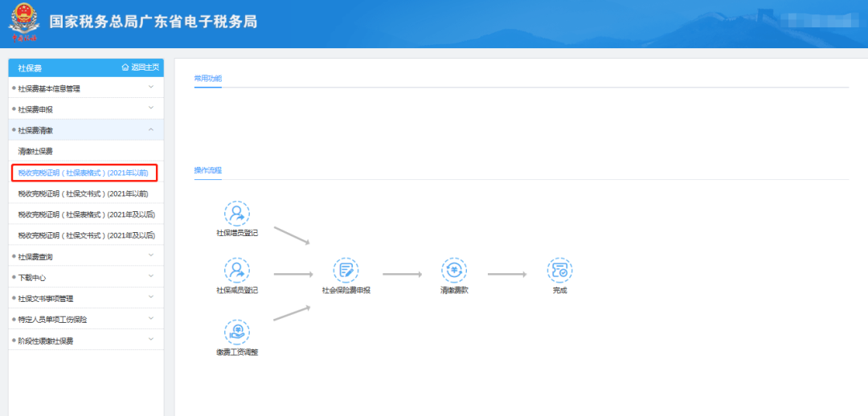The image size is (868, 416).
Task: Expand 社保费基本信息管理 with its chevron
Action: click(x=151, y=87)
